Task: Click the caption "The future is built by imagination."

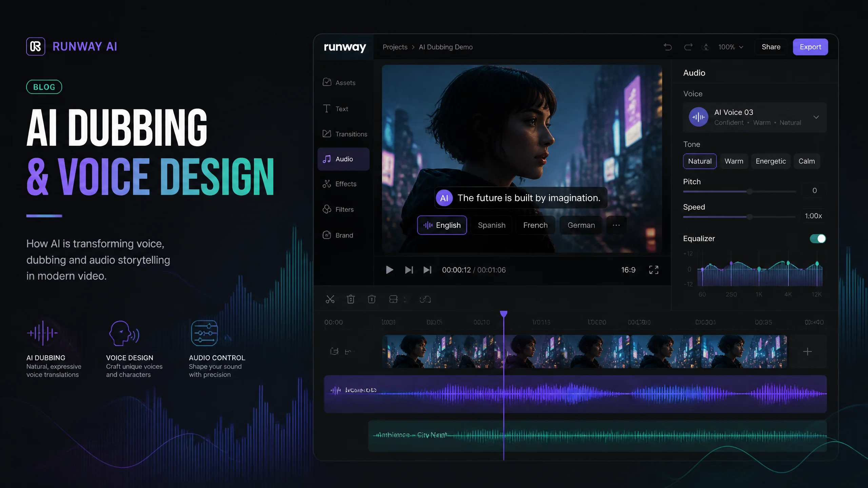Action: [x=529, y=198]
